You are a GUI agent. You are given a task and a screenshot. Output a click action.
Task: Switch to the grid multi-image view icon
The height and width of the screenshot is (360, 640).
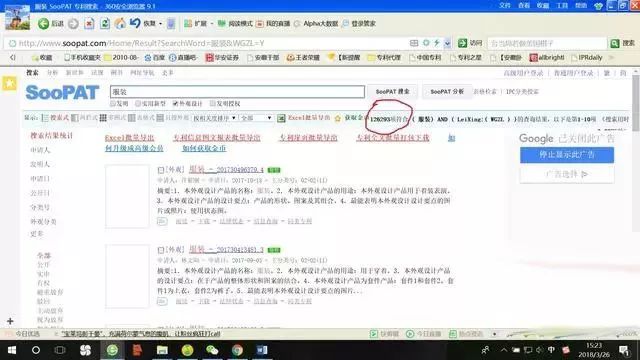(x=103, y=118)
